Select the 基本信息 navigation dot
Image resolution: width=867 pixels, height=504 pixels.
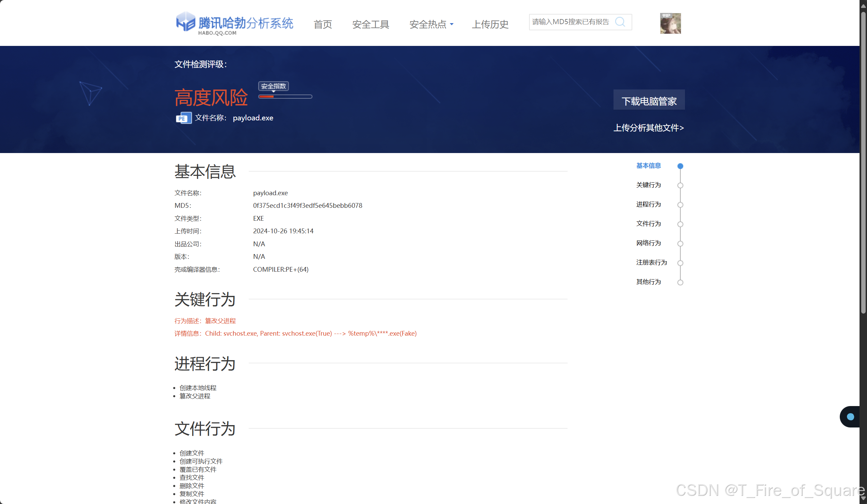[x=680, y=166]
